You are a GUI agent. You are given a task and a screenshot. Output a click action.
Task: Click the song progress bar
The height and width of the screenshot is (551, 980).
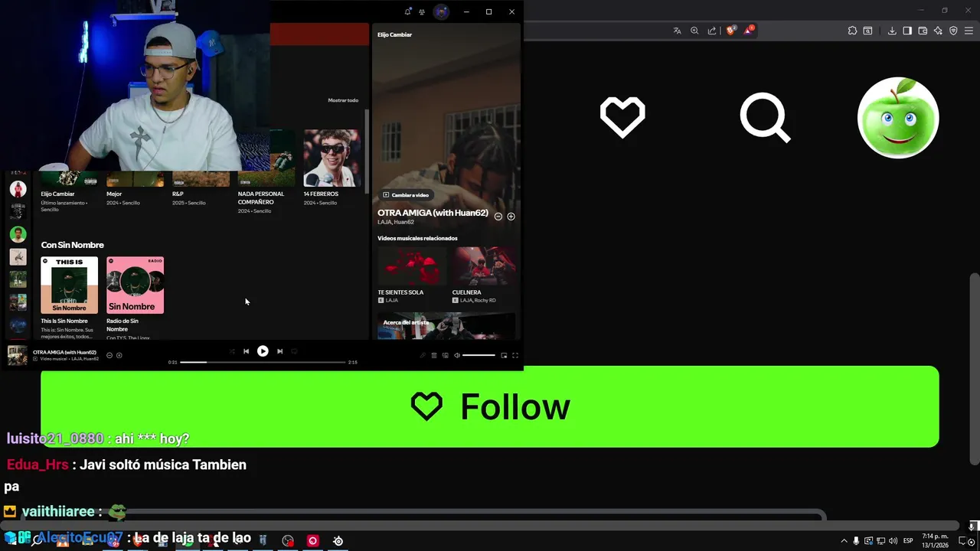[263, 362]
